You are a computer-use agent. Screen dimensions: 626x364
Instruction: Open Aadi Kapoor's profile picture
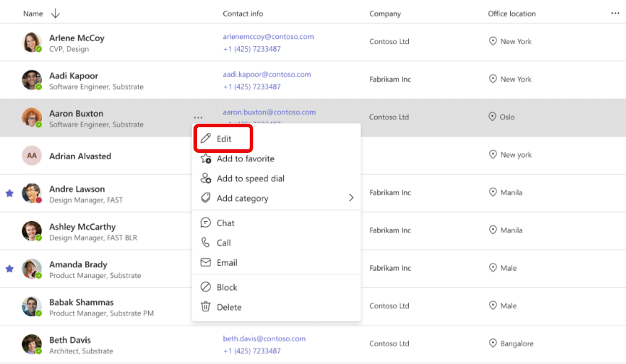(32, 80)
